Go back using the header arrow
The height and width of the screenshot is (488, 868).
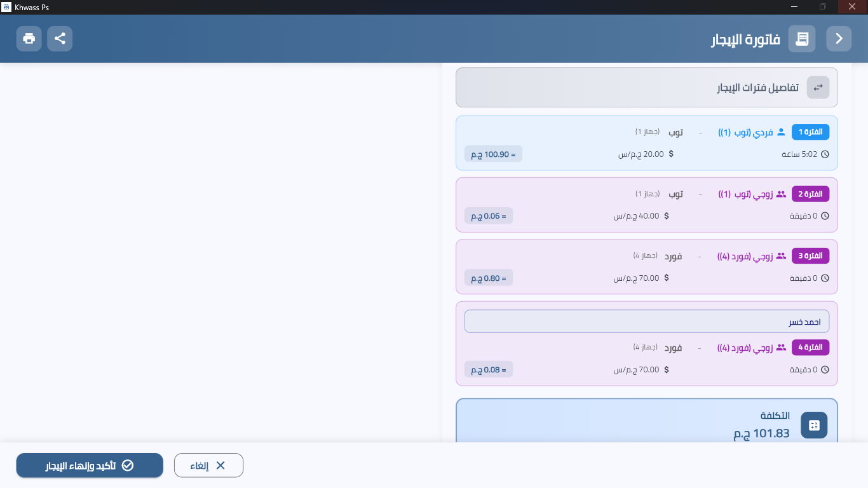(839, 39)
